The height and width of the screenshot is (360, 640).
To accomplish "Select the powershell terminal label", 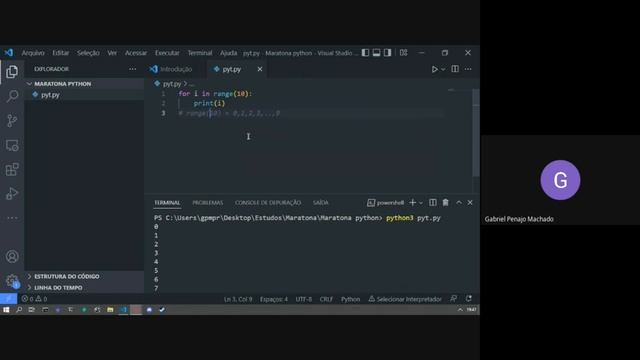I will [x=385, y=203].
